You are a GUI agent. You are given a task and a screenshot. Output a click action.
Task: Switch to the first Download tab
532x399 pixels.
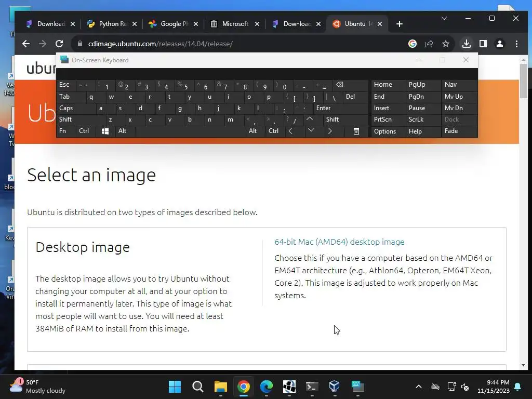pos(50,24)
